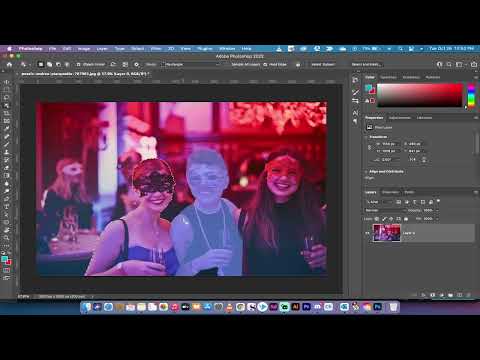Screen dimensions: 480x360
Task: Select the Rectangular Marquee tool
Action: 6,90
